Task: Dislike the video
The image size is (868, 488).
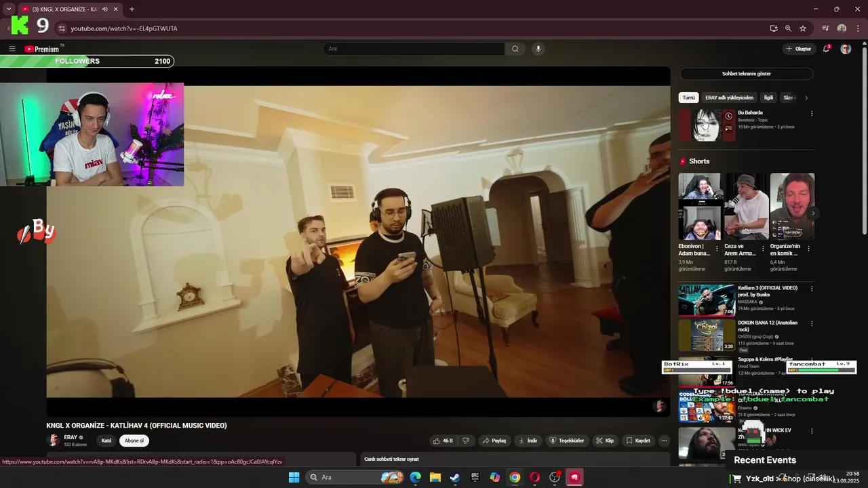Action: [465, 441]
